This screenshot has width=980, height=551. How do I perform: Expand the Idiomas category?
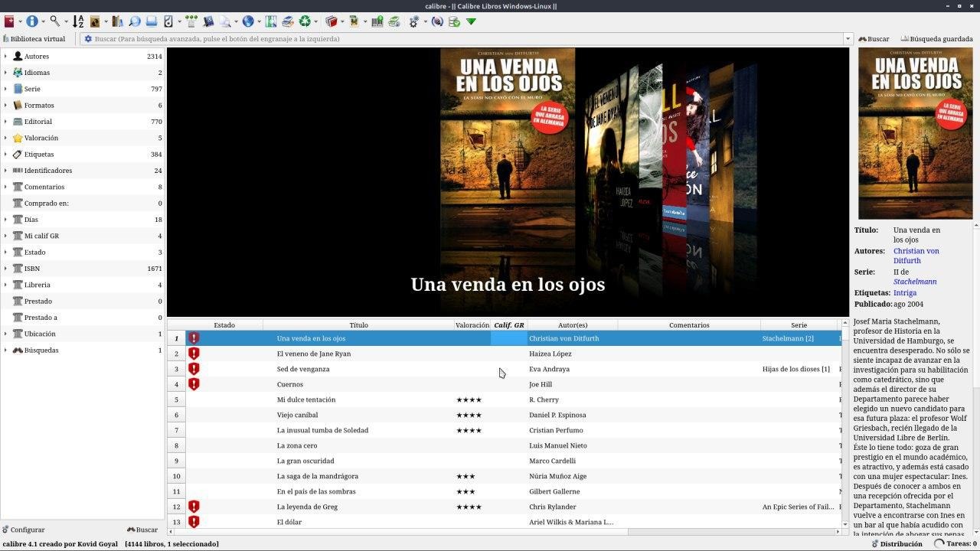pyautogui.click(x=5, y=73)
